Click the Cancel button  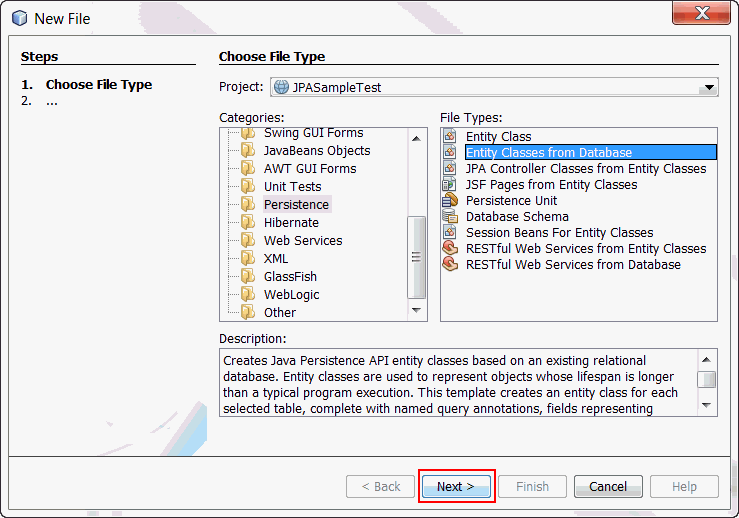[608, 486]
